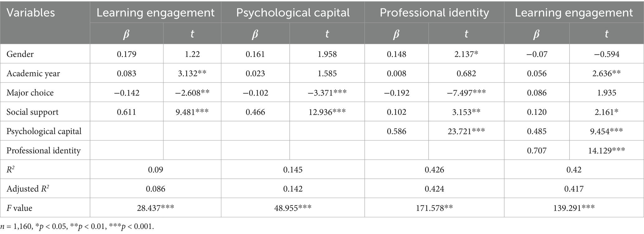This screenshot has height=234, width=644.
Task: Select the F value row label
Action: click(x=19, y=208)
